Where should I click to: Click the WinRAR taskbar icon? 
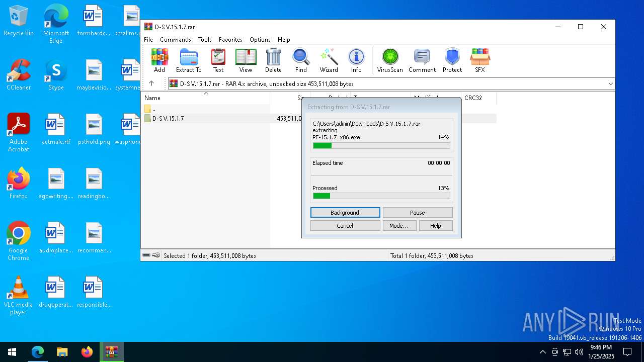111,352
